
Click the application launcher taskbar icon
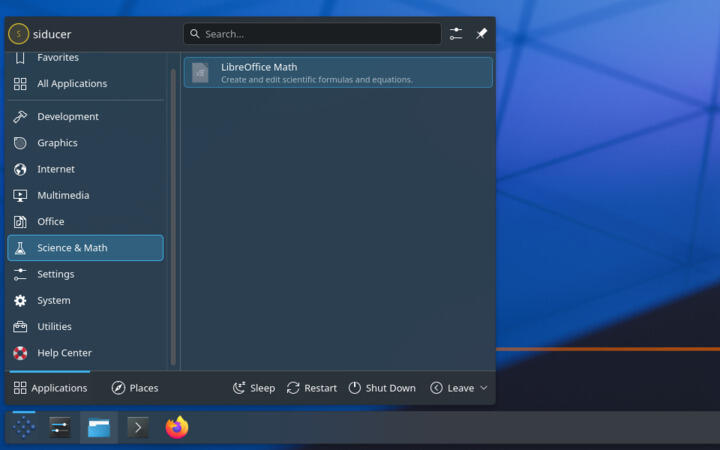click(x=24, y=428)
